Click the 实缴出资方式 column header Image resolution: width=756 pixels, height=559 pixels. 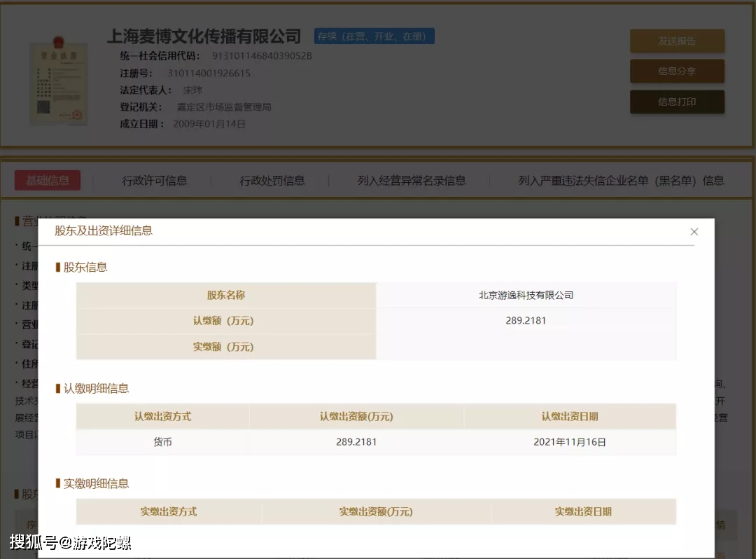pos(168,512)
